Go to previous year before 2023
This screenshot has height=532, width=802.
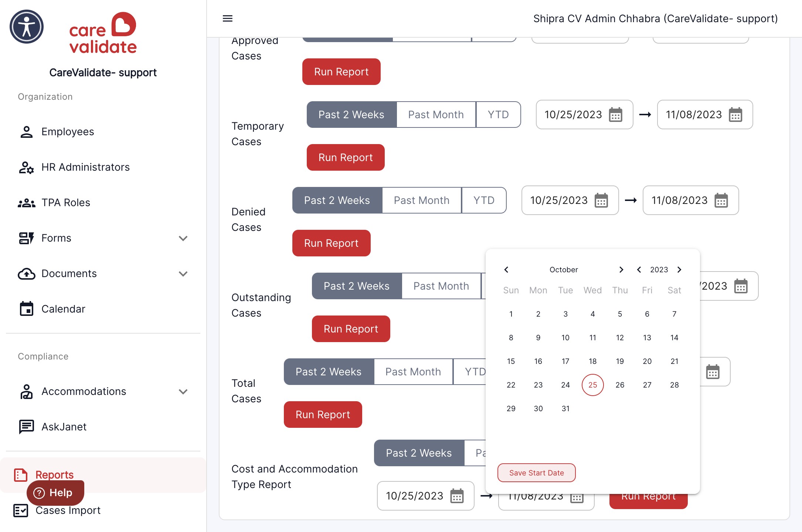pos(639,270)
